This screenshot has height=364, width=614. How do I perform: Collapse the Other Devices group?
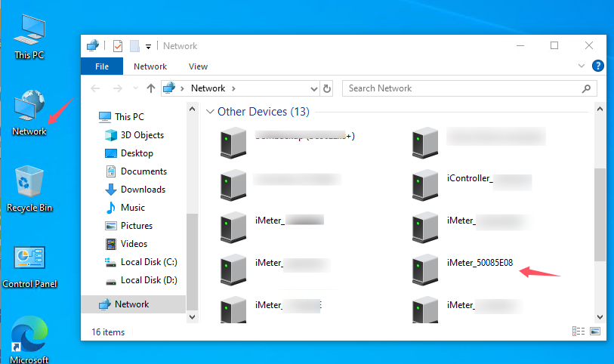click(210, 112)
